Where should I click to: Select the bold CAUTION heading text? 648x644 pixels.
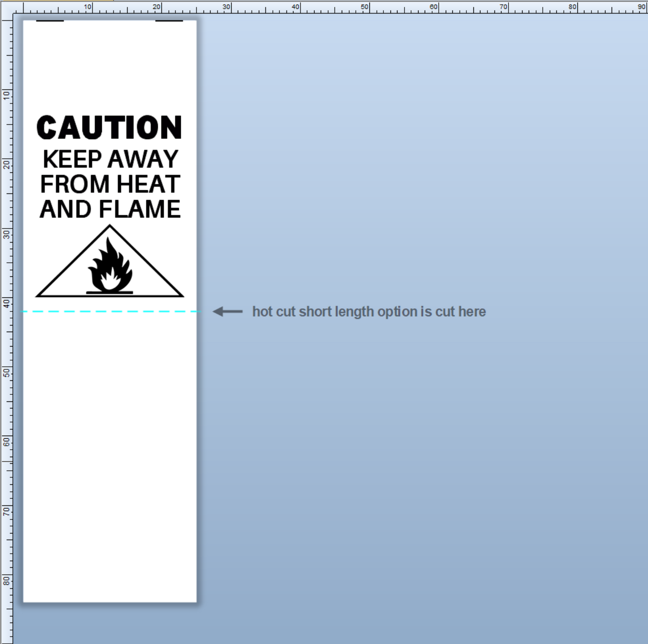click(x=109, y=128)
